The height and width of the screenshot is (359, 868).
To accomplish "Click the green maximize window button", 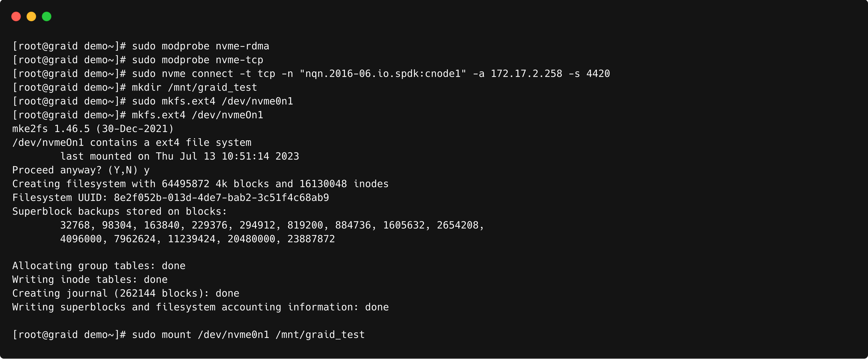I will tap(46, 16).
